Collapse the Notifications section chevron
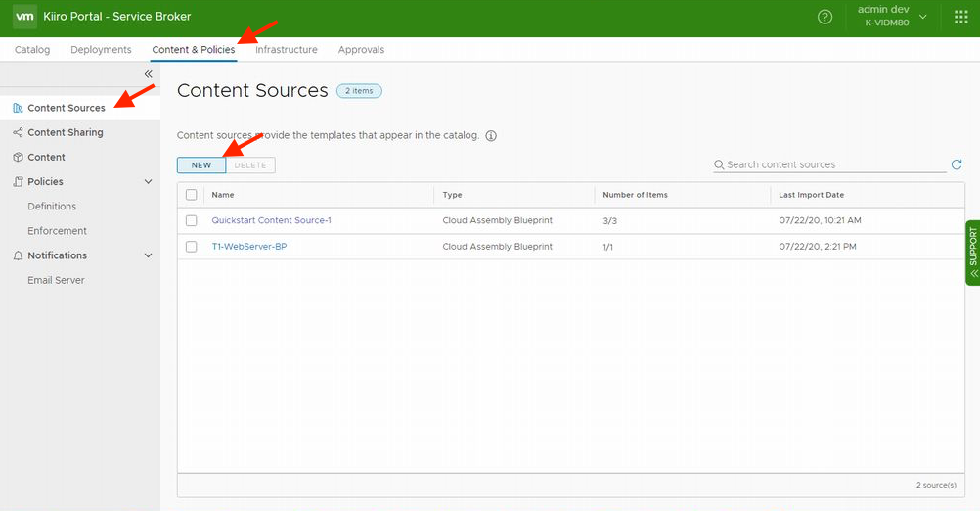The image size is (980, 511). 148,255
